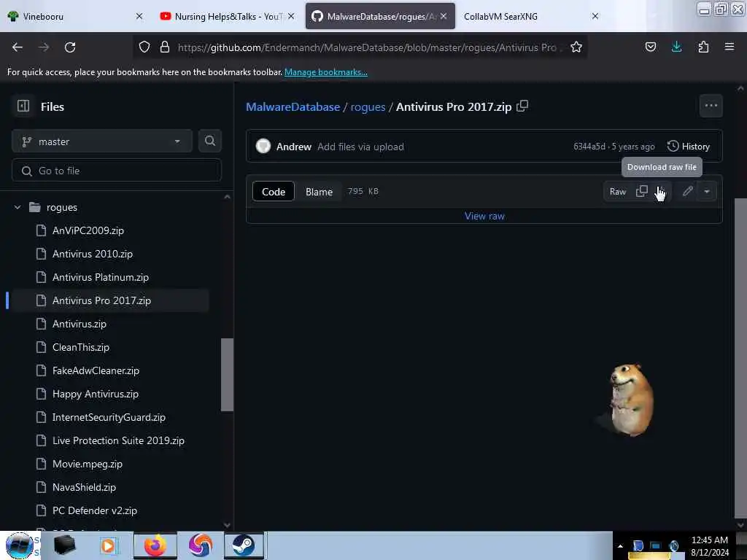Viewport: 747px width, 560px height.
Task: Focus the Go to file field
Action: (117, 171)
